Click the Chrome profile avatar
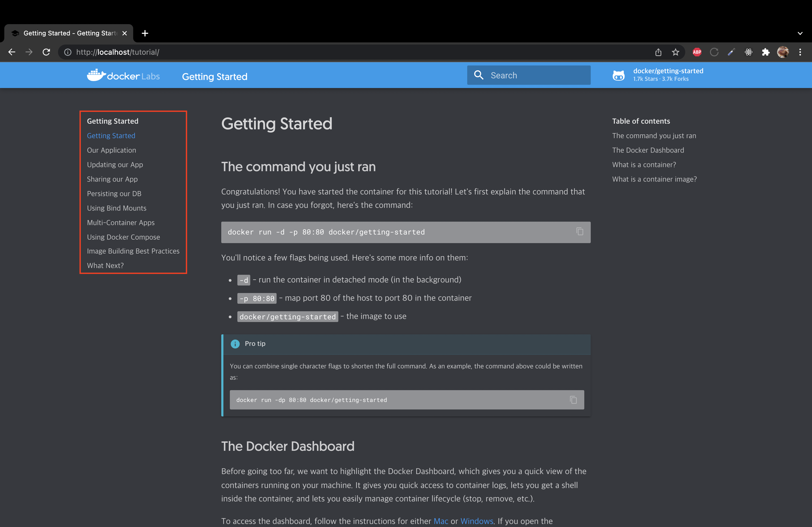Image resolution: width=812 pixels, height=527 pixels. tap(783, 52)
